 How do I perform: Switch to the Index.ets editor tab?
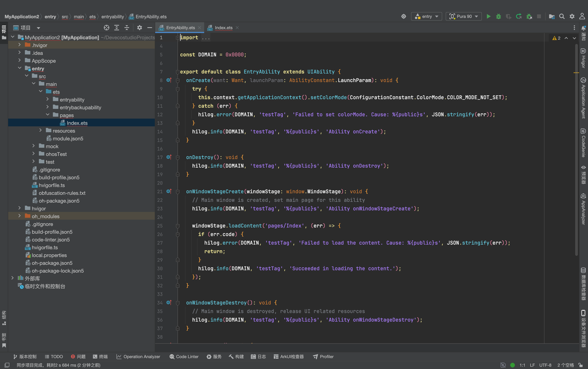(x=223, y=28)
